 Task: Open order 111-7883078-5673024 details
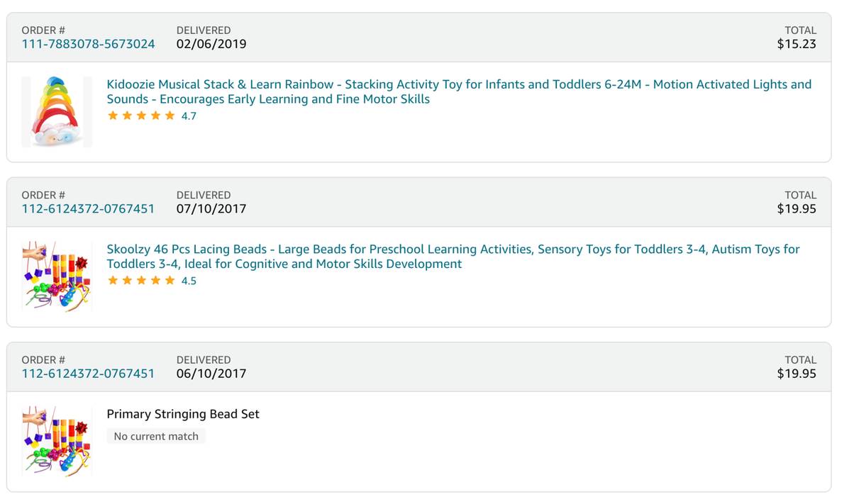88,44
